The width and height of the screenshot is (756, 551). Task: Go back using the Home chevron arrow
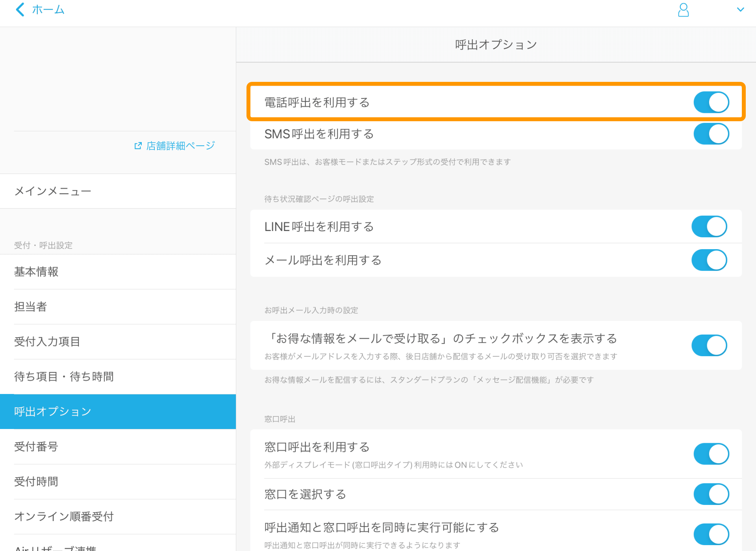(x=20, y=9)
